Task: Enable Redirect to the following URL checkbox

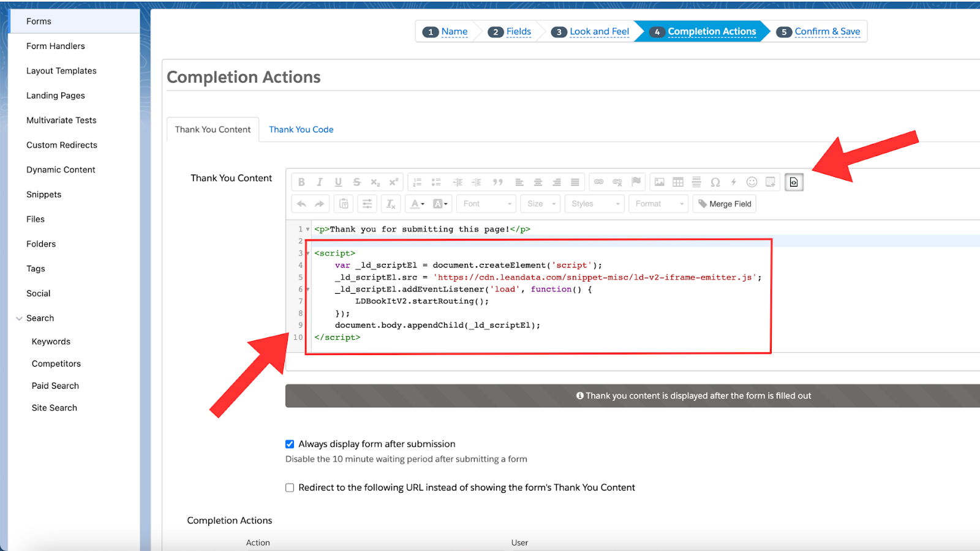Action: click(290, 488)
